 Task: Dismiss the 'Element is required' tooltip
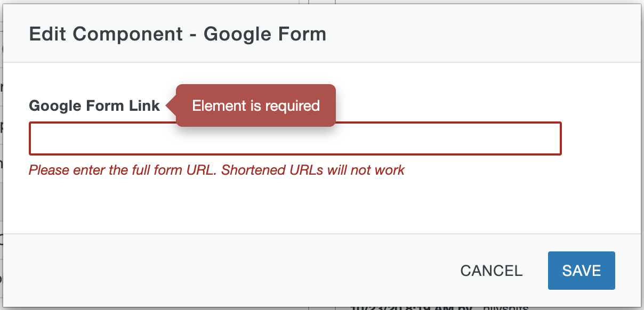255,105
